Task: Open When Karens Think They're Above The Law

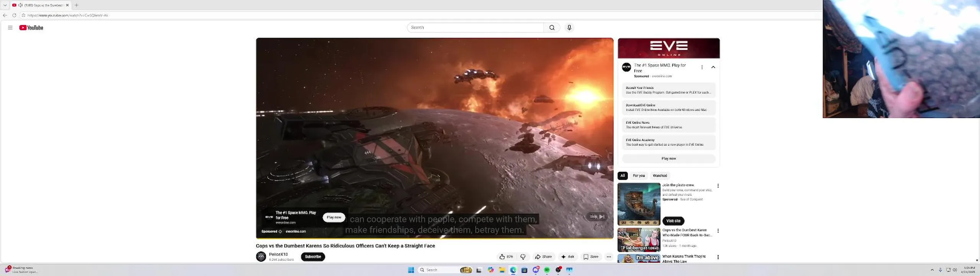Action: click(684, 259)
